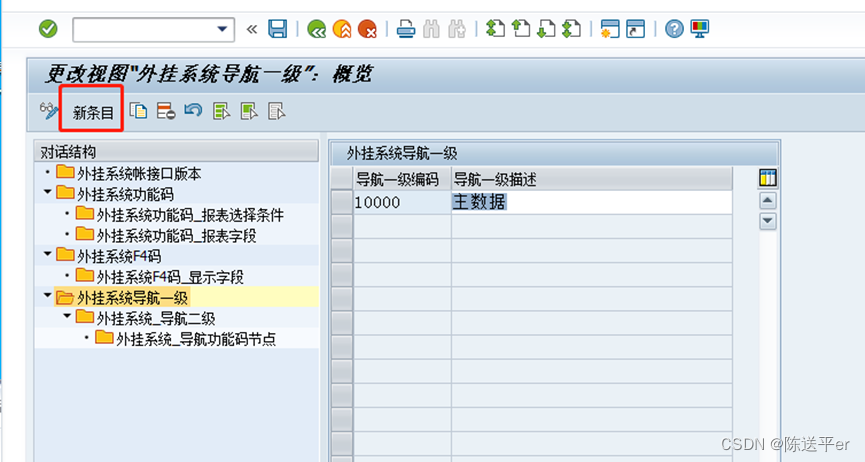Image resolution: width=865 pixels, height=462 pixels.
Task: Click the red Cancel icon
Action: coord(367,29)
